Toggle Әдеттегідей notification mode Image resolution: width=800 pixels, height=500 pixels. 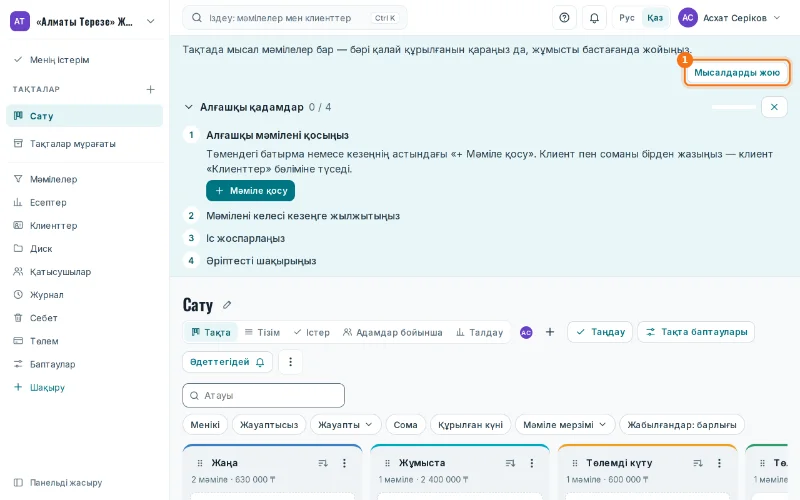pyautogui.click(x=227, y=362)
